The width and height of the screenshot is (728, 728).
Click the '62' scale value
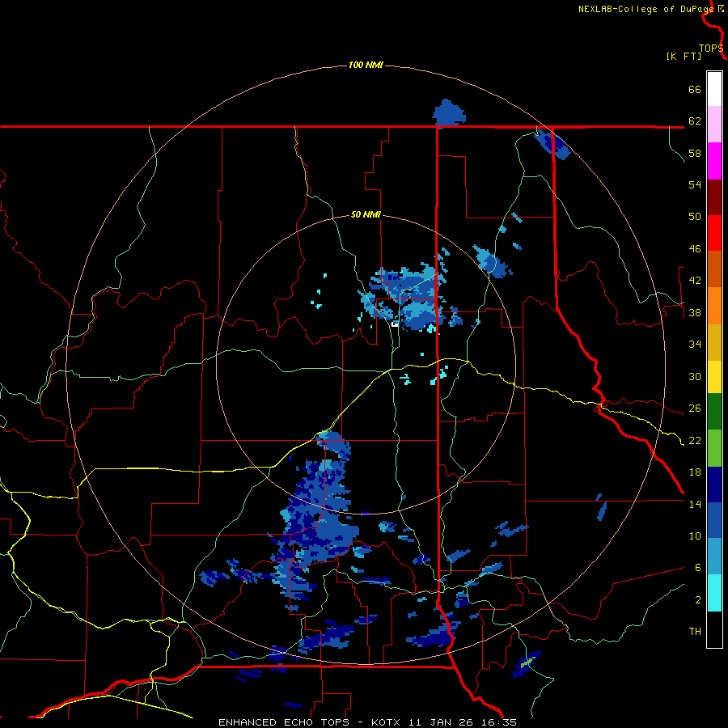pyautogui.click(x=695, y=121)
